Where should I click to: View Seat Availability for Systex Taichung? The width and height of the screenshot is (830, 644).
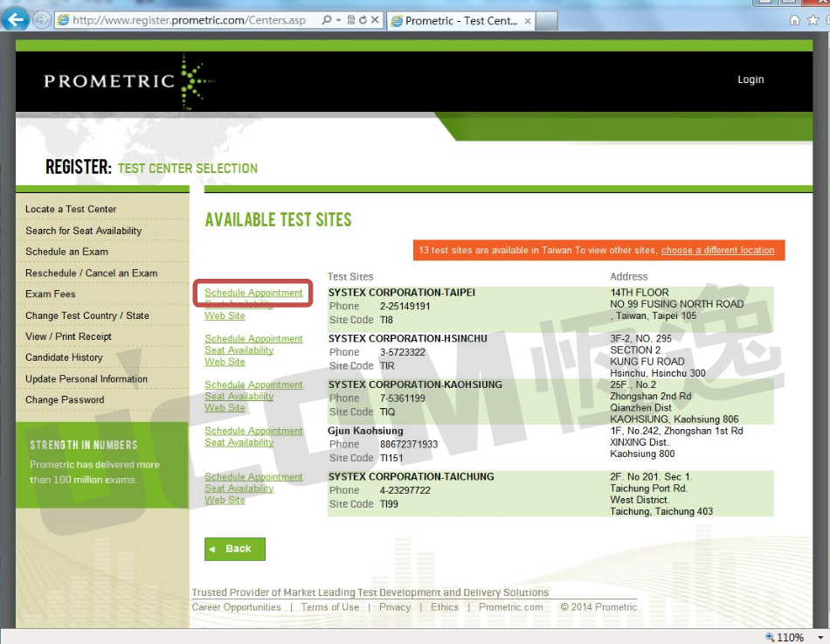239,488
